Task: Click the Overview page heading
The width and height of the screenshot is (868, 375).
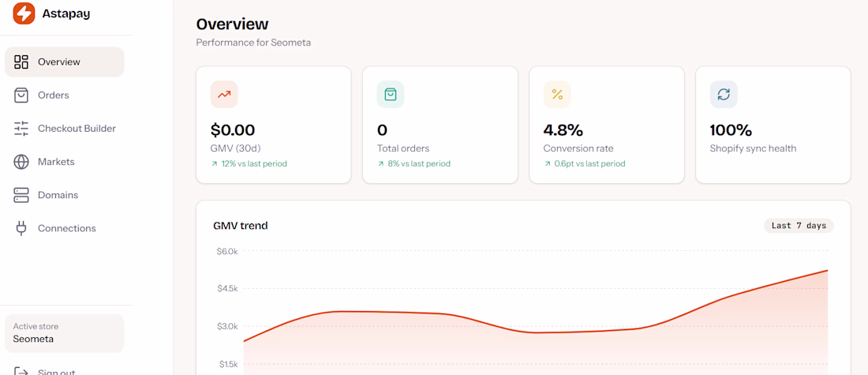Action: [x=233, y=24]
